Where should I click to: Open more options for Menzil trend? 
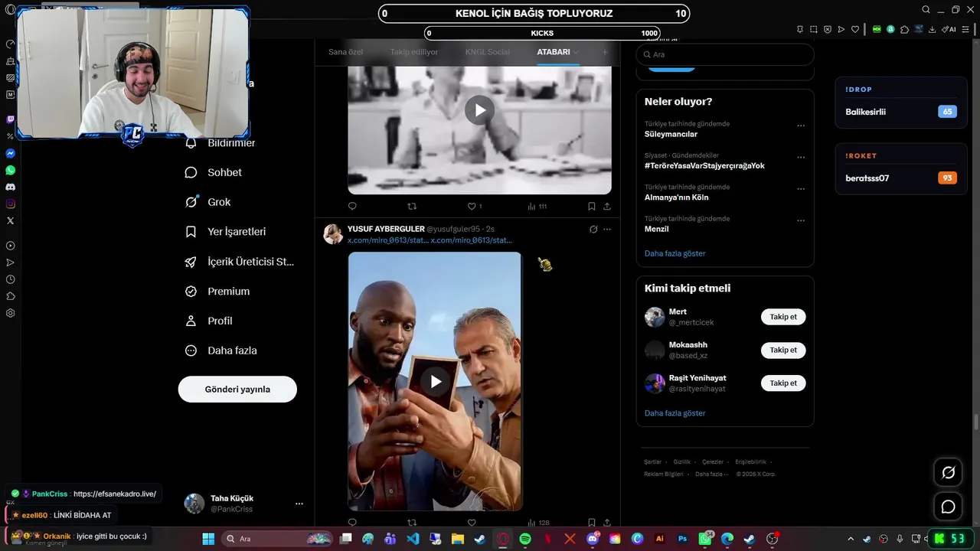click(x=801, y=220)
